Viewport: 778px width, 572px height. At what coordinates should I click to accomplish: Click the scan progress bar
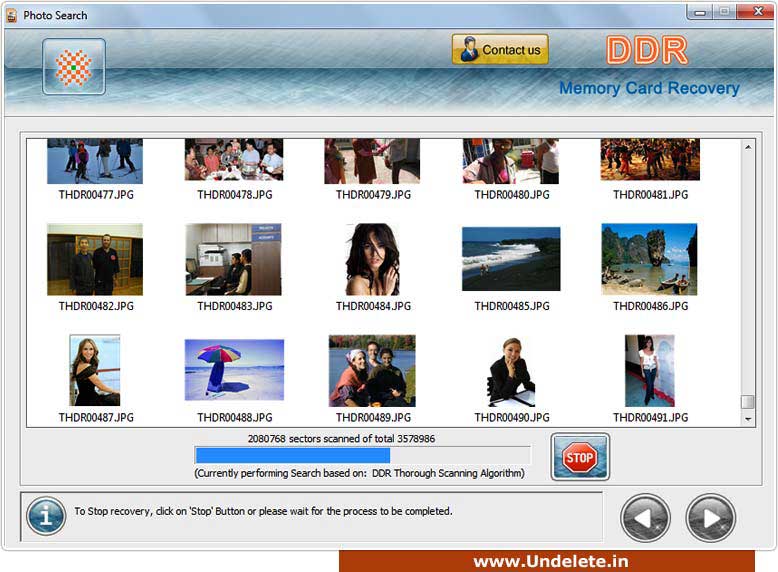pyautogui.click(x=361, y=455)
